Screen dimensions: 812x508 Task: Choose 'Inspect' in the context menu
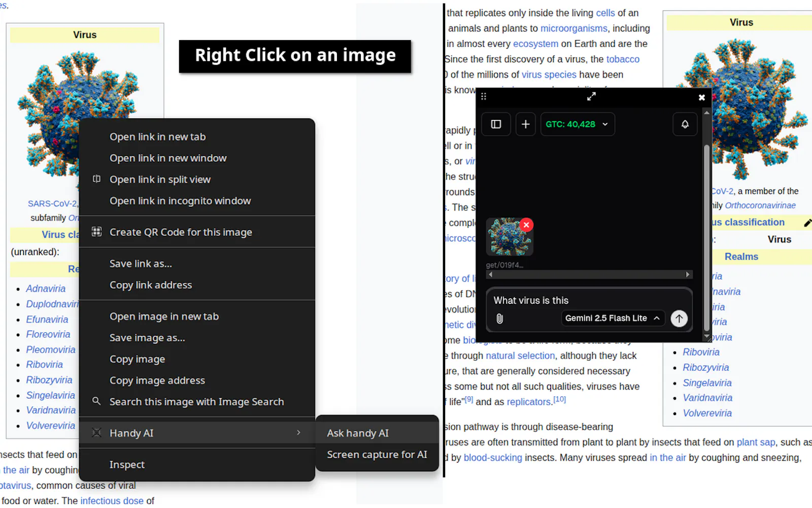(x=197, y=465)
